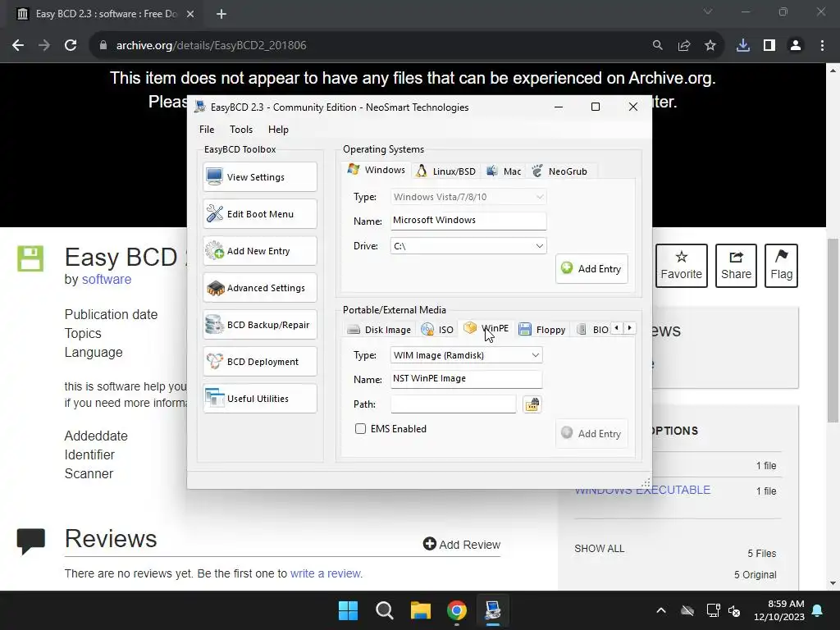Open Chrome downloads icon
840x630 pixels.
click(x=743, y=46)
